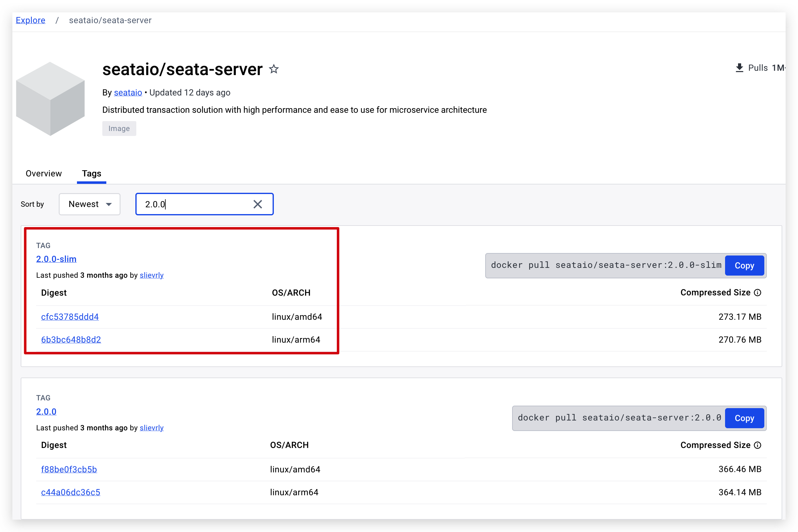Viewport: 798px width, 532px height.
Task: Click the 366.46 MB size value
Action: (x=740, y=469)
